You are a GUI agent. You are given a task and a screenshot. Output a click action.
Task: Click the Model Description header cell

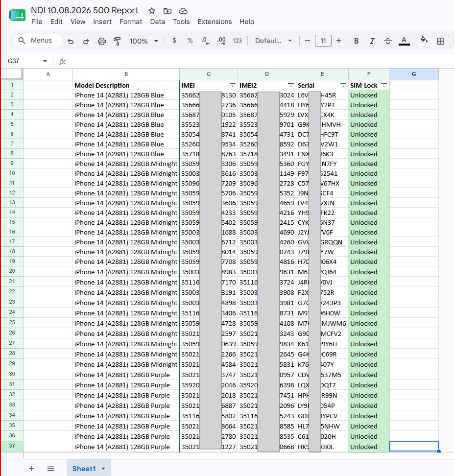[126, 85]
